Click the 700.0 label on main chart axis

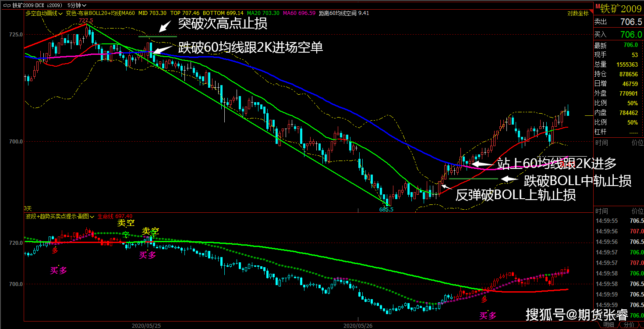click(x=16, y=142)
